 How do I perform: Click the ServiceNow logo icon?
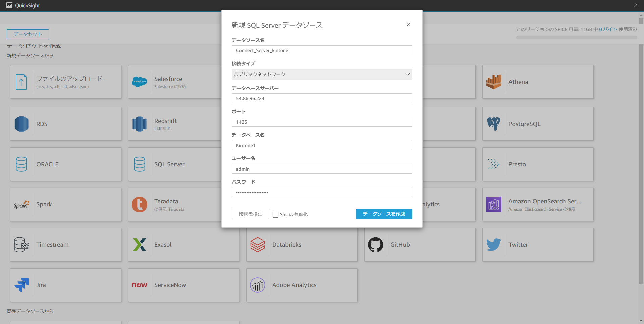tap(140, 285)
